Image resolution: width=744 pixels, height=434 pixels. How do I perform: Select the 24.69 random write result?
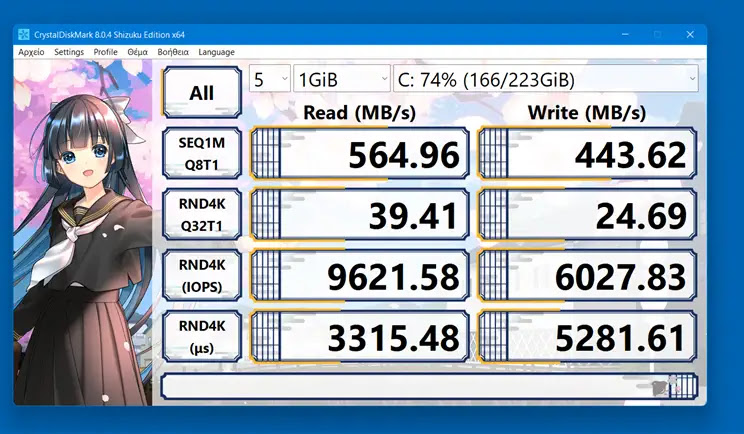click(587, 214)
